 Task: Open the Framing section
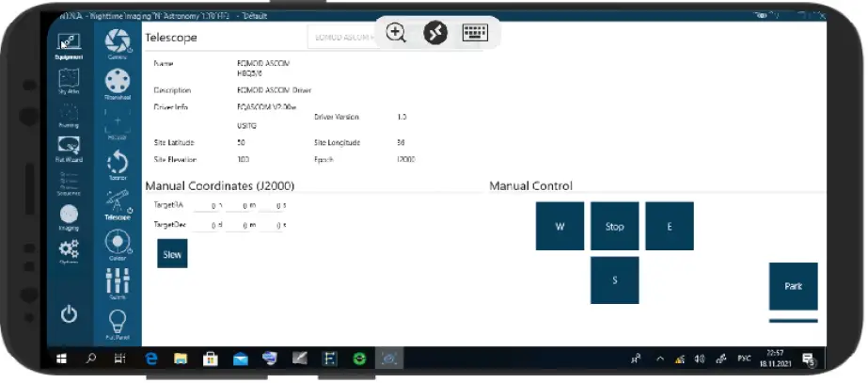(x=70, y=116)
